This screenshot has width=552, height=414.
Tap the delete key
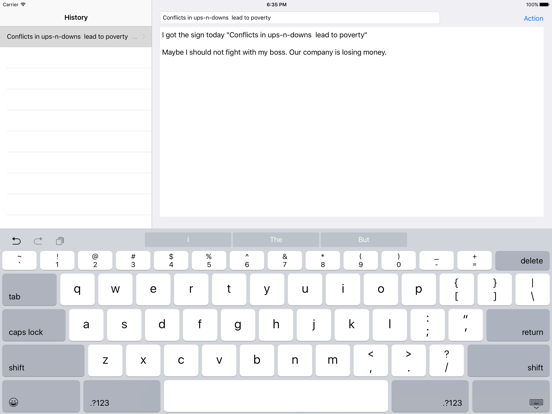[522, 261]
